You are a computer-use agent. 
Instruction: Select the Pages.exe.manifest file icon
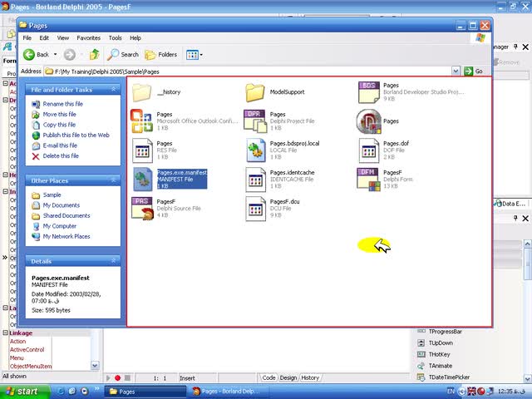click(142, 180)
